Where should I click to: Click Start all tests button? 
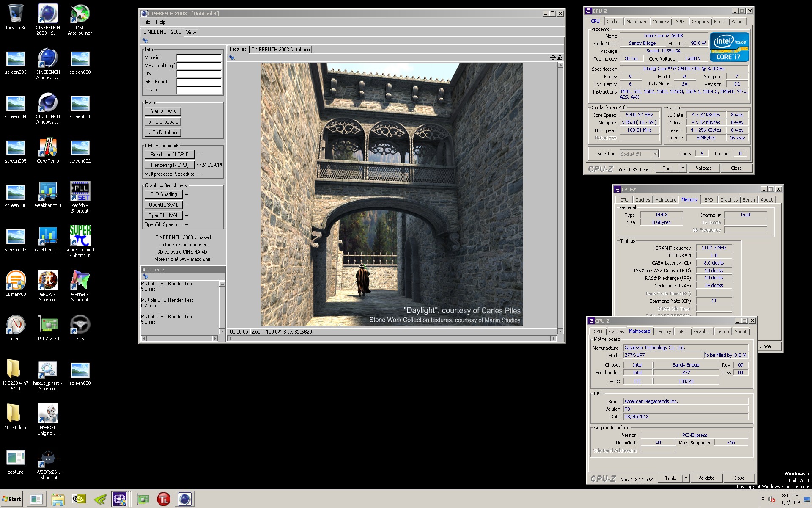tap(163, 111)
